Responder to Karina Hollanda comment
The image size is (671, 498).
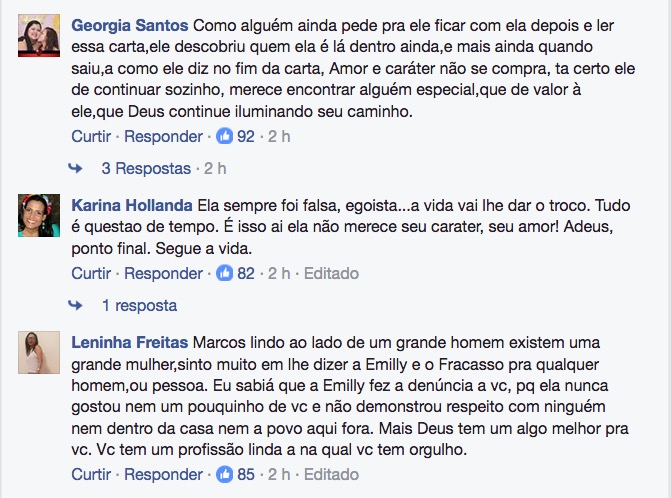pyautogui.click(x=162, y=273)
